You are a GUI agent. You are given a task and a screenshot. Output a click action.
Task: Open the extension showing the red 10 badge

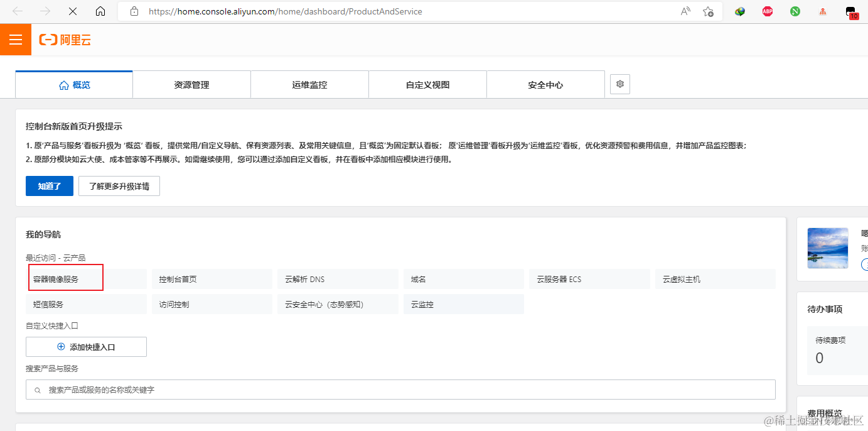[851, 11]
